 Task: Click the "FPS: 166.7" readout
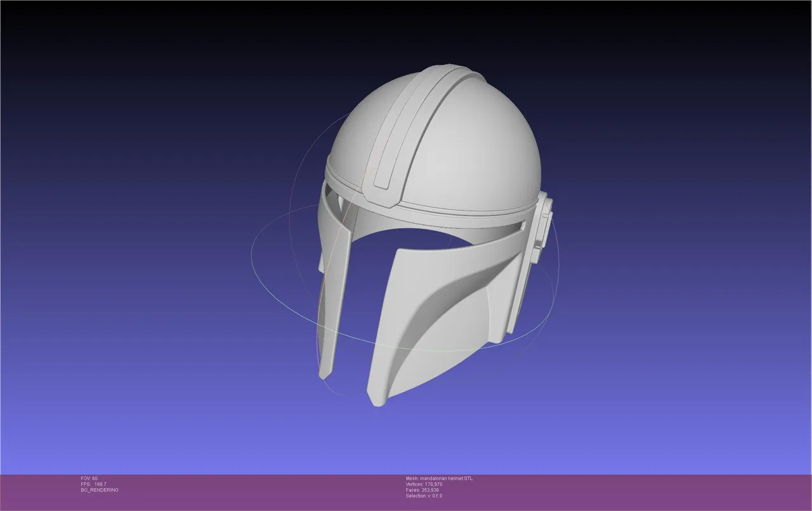[x=93, y=484]
